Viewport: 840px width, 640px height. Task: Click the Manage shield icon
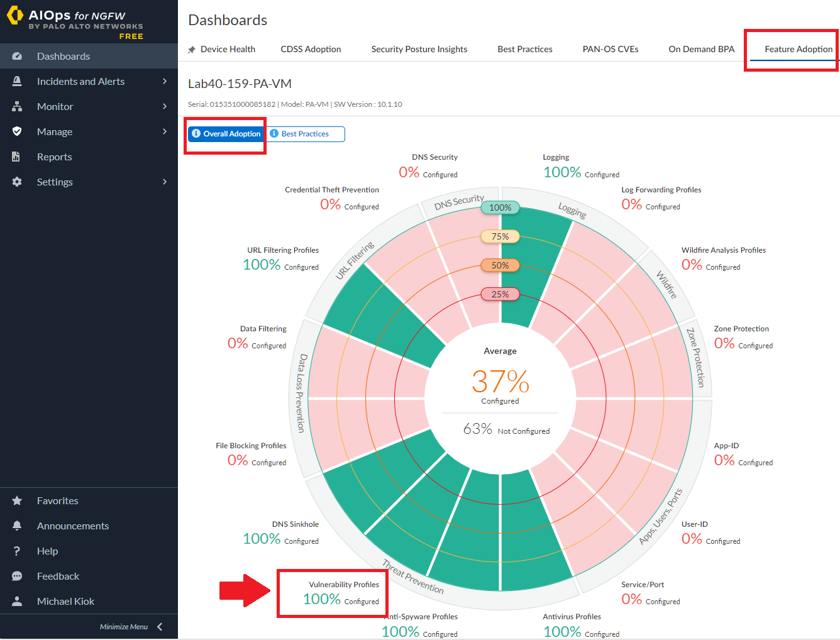tap(17, 132)
